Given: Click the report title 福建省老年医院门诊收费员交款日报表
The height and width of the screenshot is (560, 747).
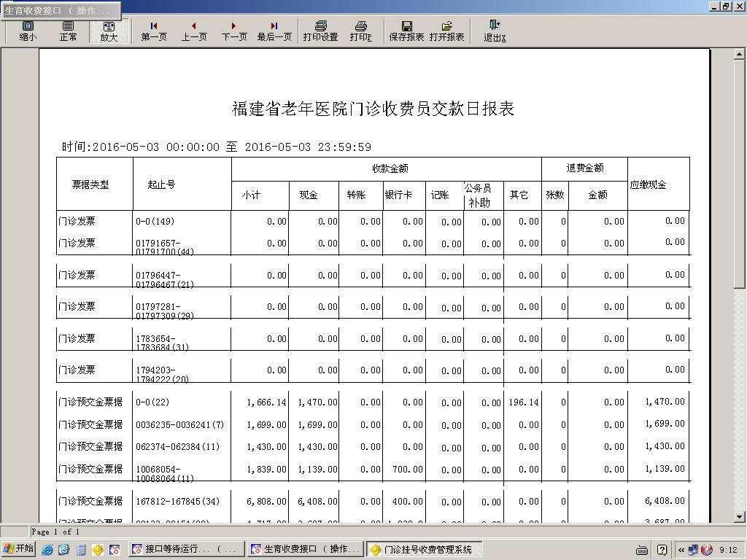Looking at the screenshot, I should [373, 109].
